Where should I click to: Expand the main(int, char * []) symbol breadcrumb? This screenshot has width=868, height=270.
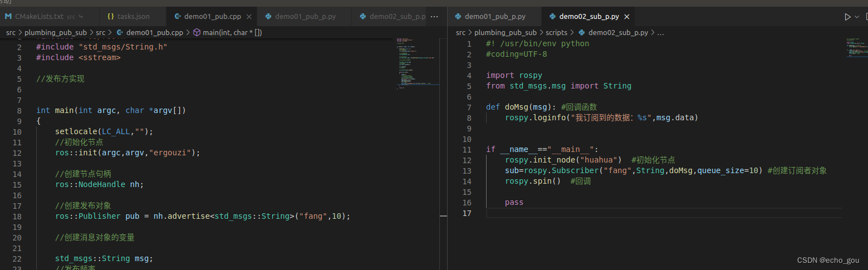point(227,33)
